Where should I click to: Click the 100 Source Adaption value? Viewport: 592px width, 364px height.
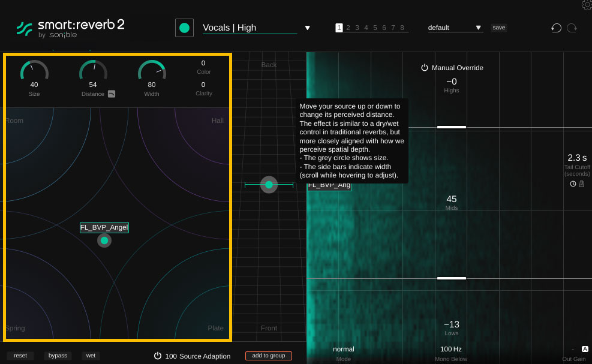(x=171, y=356)
